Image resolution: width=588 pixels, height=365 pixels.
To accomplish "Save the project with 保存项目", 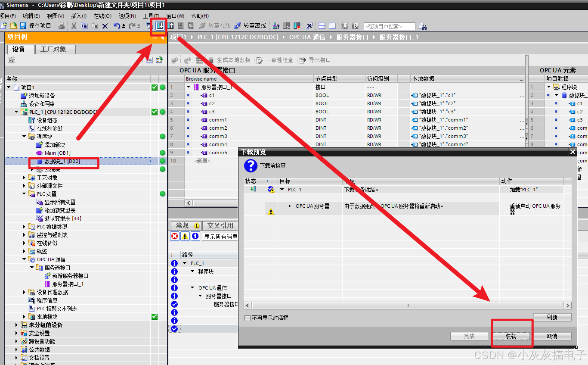I will [36, 26].
